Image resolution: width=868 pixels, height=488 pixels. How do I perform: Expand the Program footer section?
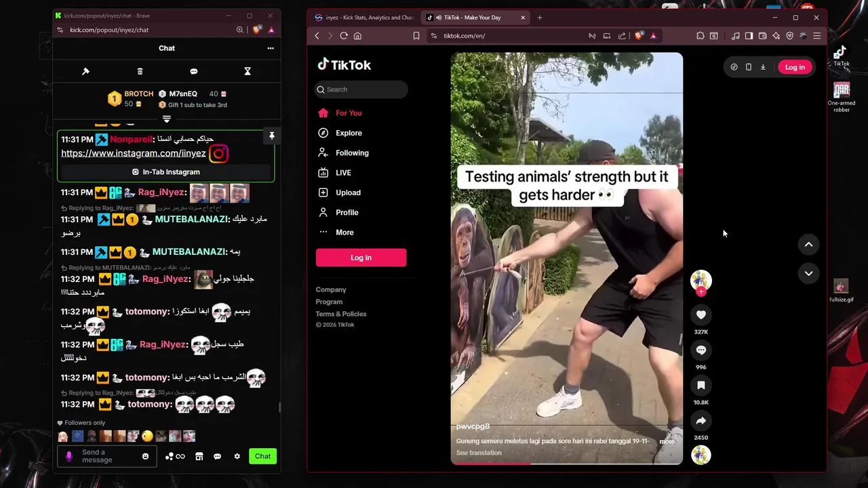pos(329,302)
